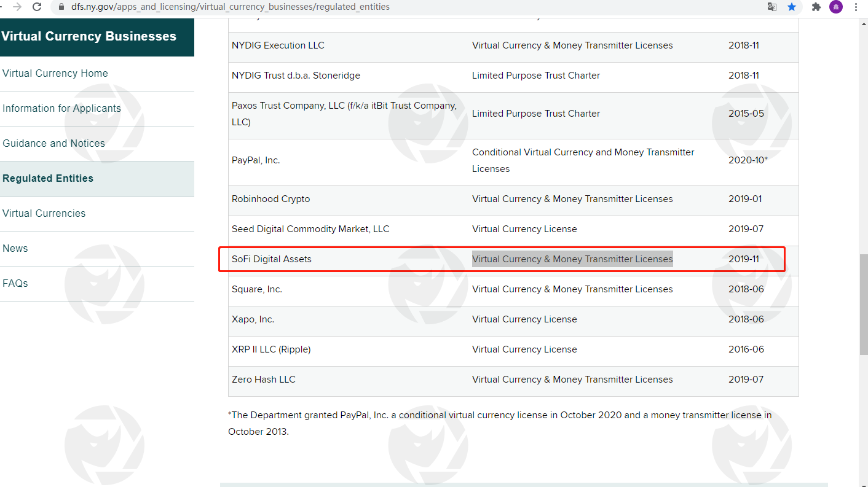This screenshot has height=487, width=868.
Task: Open the News sidebar link
Action: click(x=15, y=248)
